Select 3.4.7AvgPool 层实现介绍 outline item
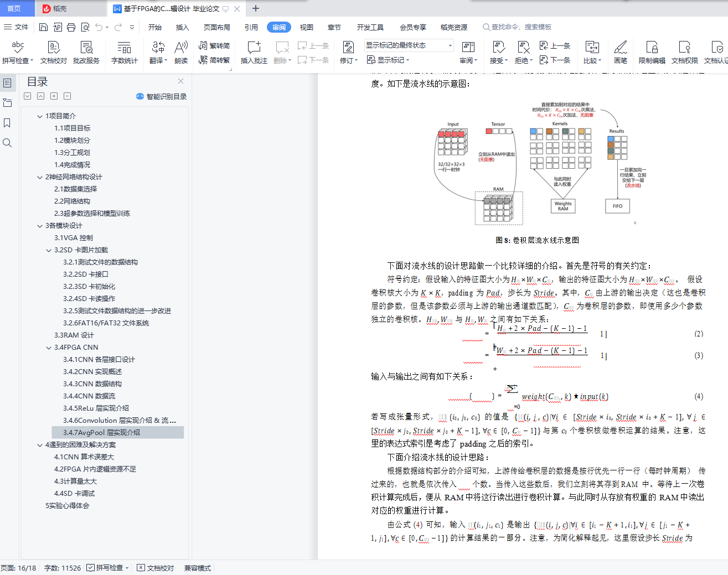 tap(117, 433)
